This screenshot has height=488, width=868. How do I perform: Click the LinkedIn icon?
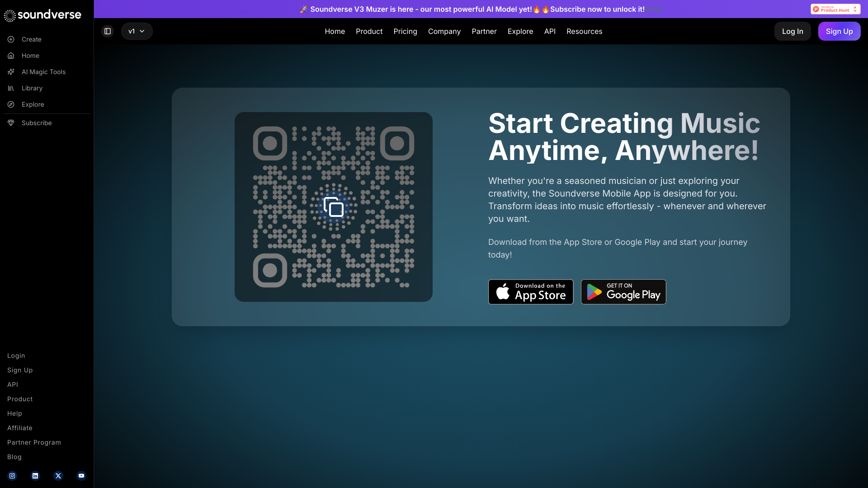pyautogui.click(x=35, y=476)
